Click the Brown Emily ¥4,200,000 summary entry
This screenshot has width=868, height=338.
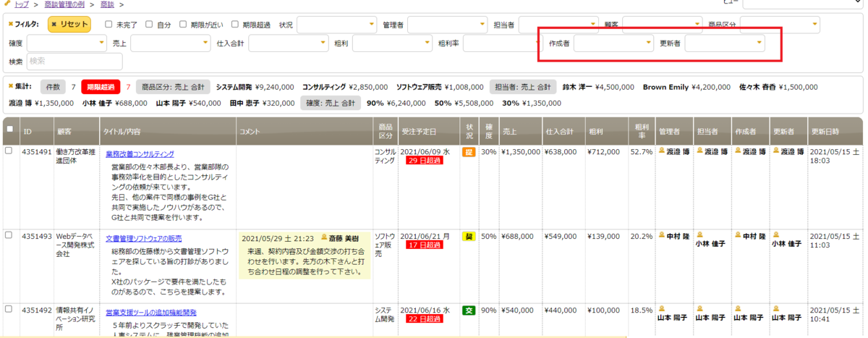coord(687,87)
